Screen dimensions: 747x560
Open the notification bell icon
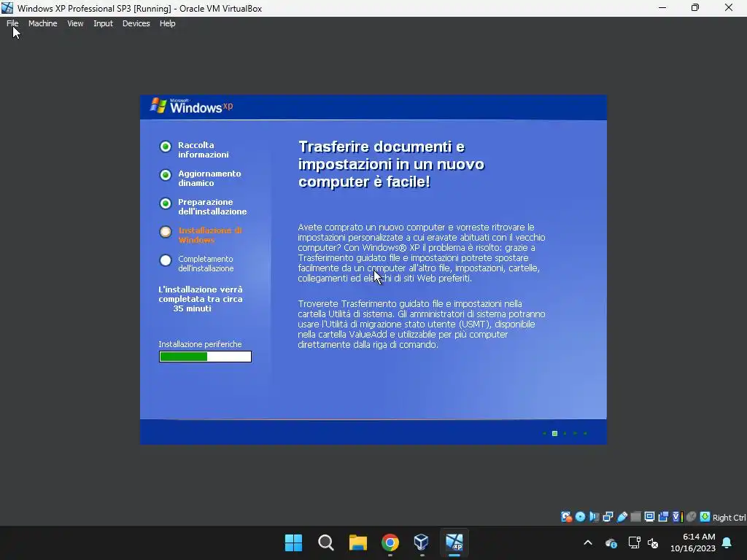coord(727,542)
